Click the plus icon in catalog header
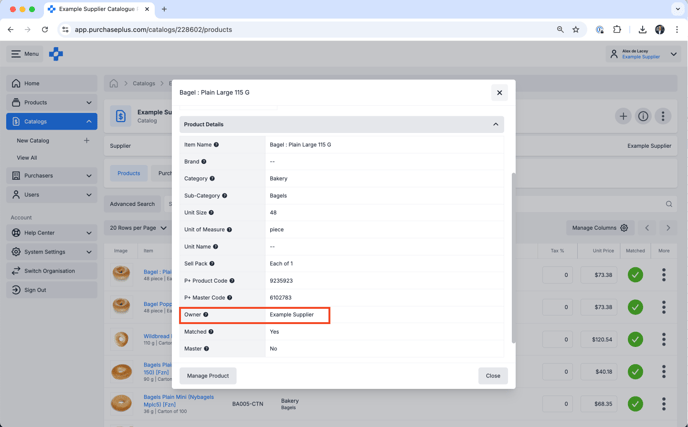Image resolution: width=688 pixels, height=427 pixels. 623,116
